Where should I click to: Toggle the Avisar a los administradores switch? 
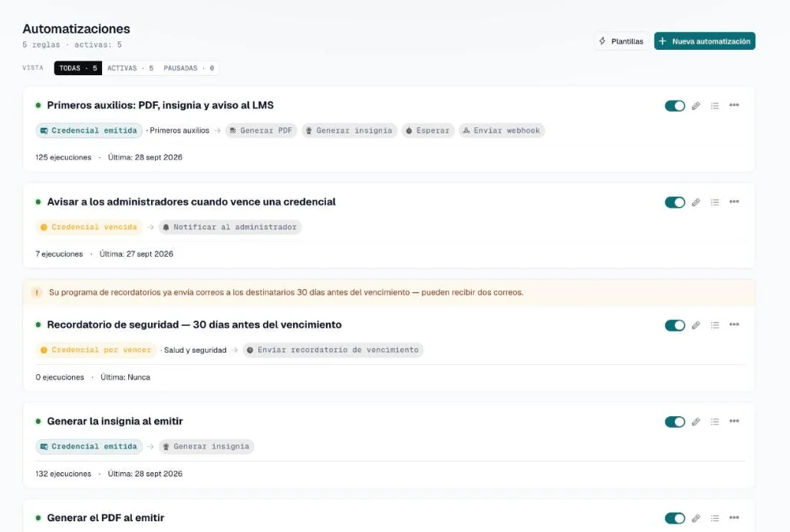tap(675, 202)
